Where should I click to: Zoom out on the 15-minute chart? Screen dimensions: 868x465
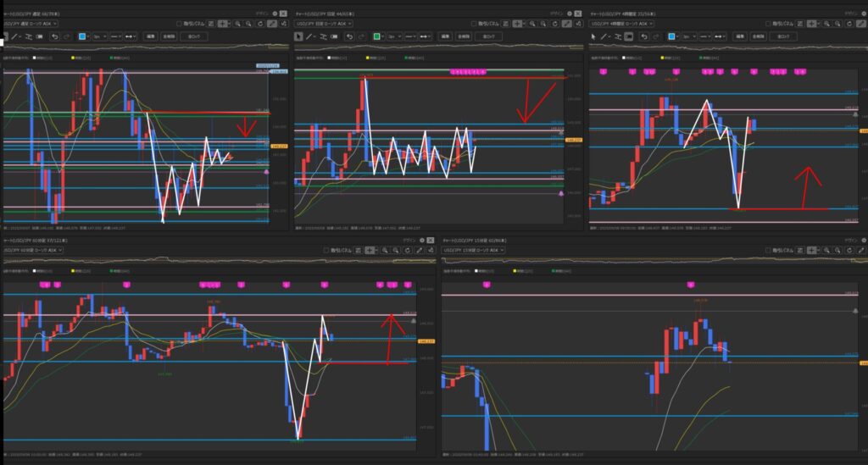tap(837, 251)
